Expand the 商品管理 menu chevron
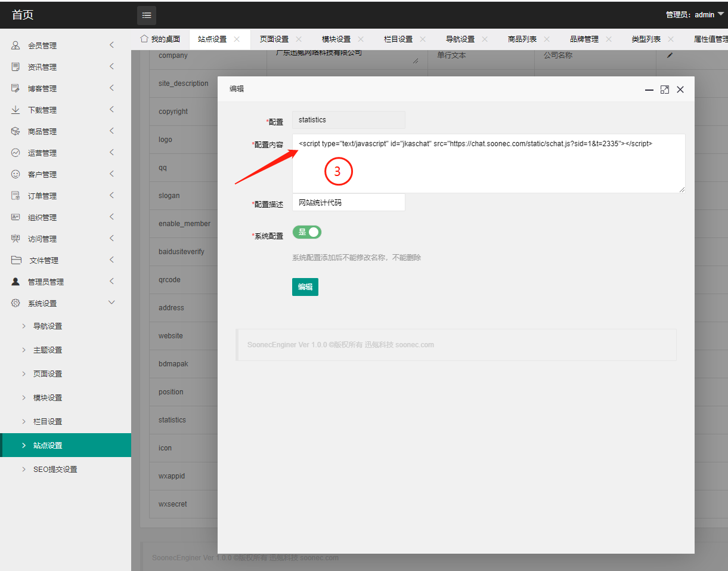 click(111, 131)
